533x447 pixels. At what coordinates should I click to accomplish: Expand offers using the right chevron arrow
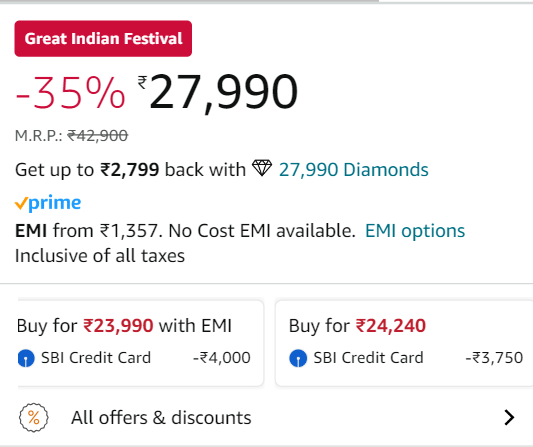point(509,417)
